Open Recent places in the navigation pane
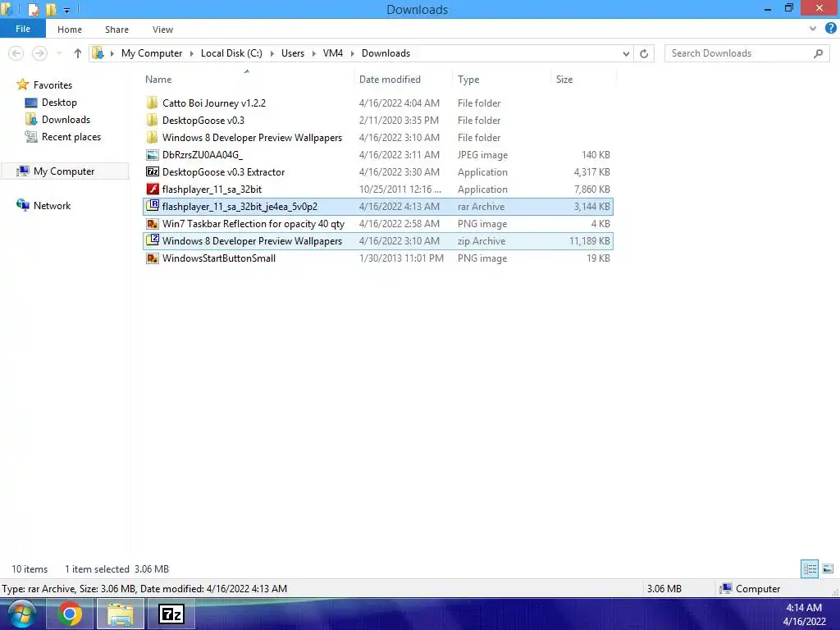The image size is (840, 630). point(71,137)
